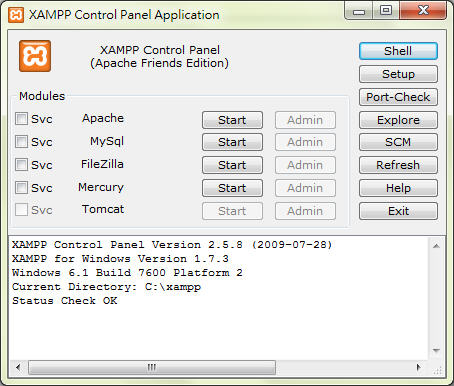Start the Mercury module
Viewport: 454px width, 386px height.
232,188
